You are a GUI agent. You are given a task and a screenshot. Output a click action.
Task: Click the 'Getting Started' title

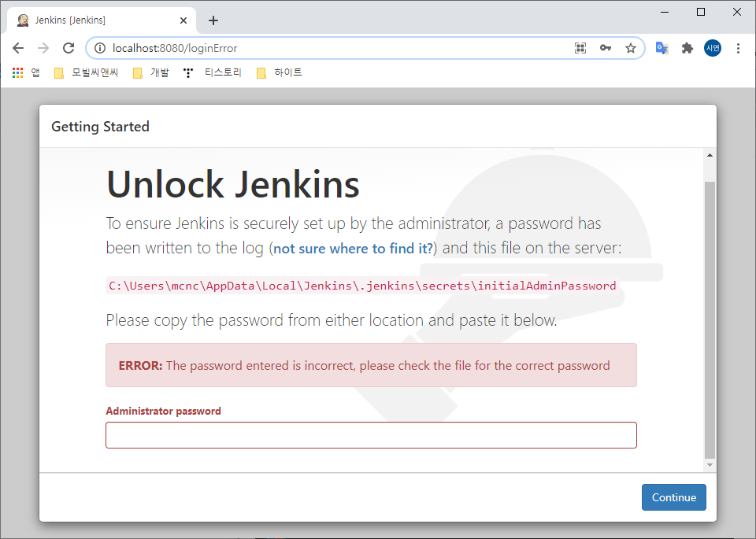[100, 127]
